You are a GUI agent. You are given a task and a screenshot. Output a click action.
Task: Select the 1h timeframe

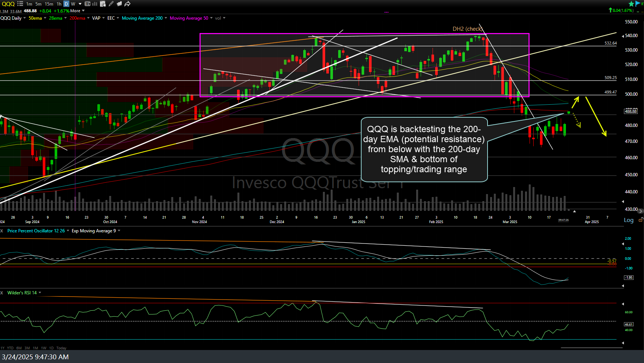point(59,4)
